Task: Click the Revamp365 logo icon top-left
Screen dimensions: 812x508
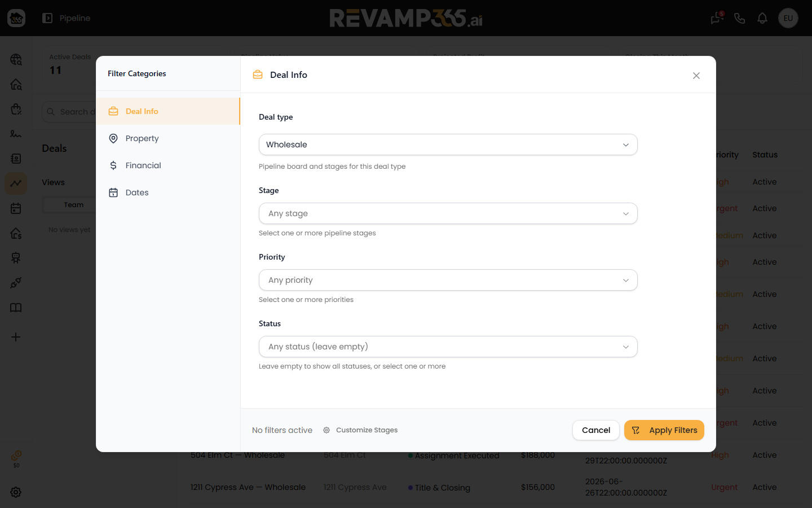Action: [16, 18]
